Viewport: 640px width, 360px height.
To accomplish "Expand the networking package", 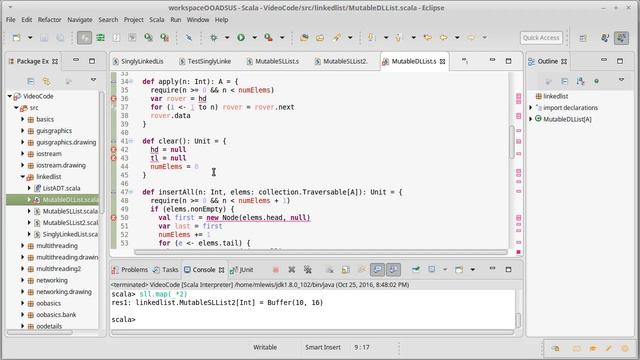I will [23, 280].
